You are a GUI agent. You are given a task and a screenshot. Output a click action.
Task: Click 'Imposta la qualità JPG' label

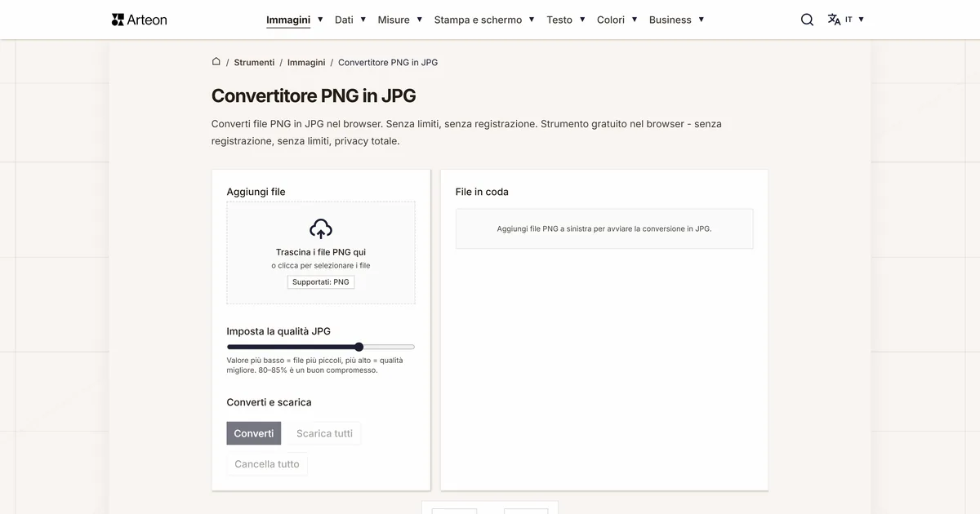278,331
